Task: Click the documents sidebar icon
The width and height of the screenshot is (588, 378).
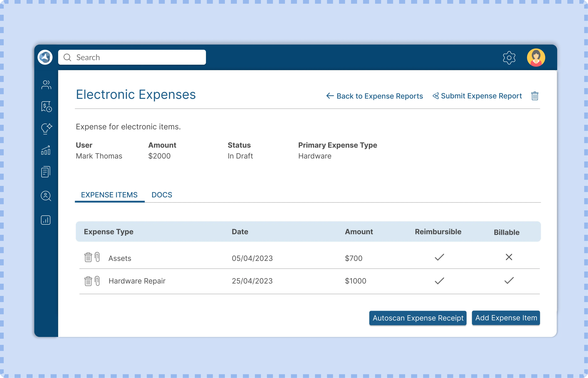Action: [46, 172]
